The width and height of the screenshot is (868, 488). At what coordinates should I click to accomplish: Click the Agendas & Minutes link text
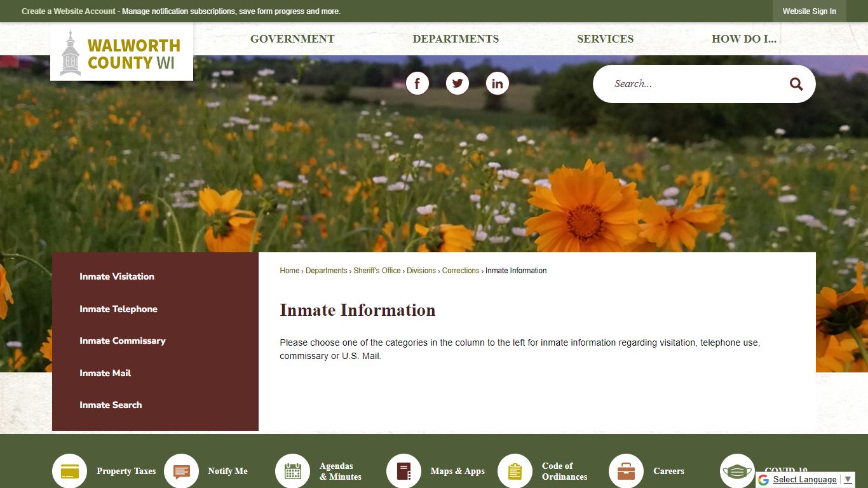[341, 471]
